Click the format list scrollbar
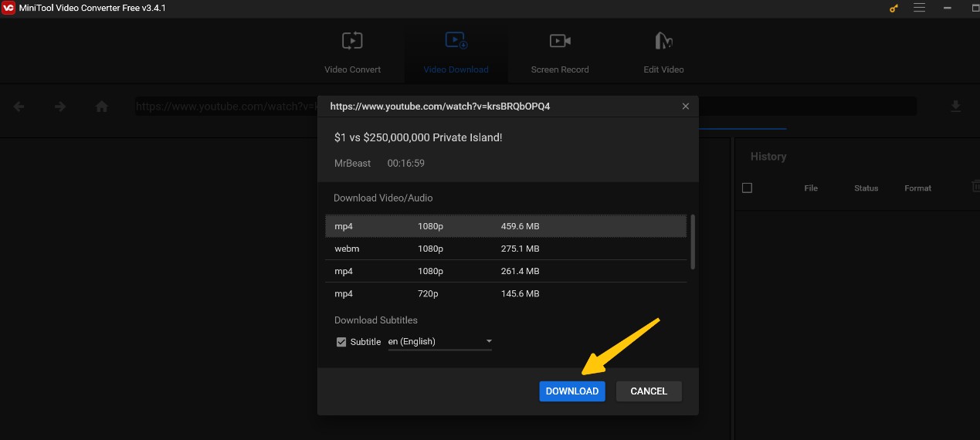Image resolution: width=980 pixels, height=440 pixels. 693,242
